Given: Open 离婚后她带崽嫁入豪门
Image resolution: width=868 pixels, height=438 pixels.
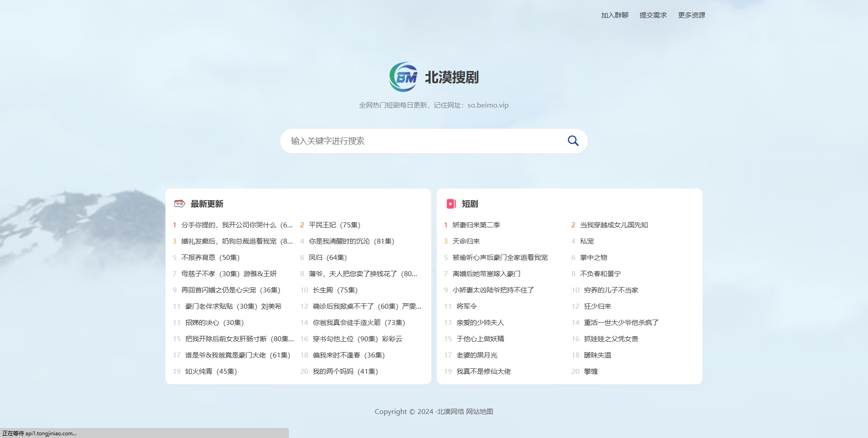Looking at the screenshot, I should click(x=486, y=273).
